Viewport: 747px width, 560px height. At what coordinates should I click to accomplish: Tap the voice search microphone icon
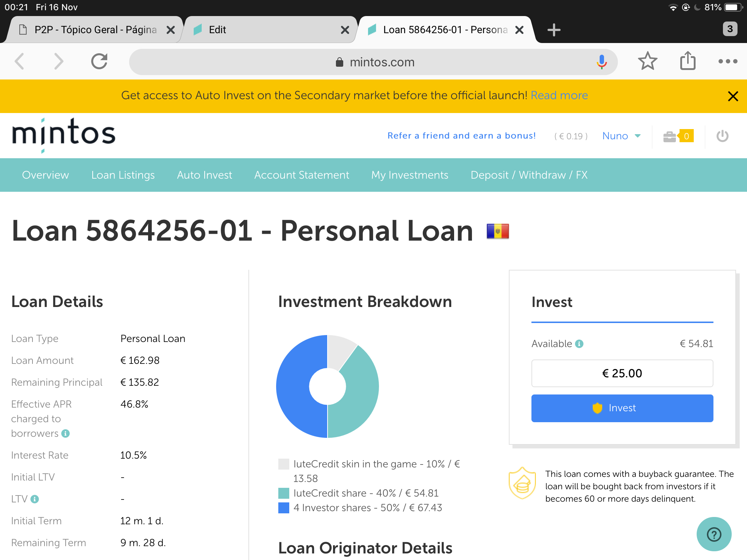coord(601,62)
